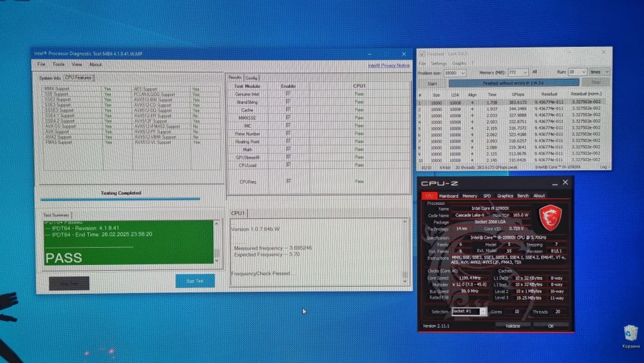Toggle the MMXSSE test checkbox
The width and height of the screenshot is (644, 363).
point(288,117)
